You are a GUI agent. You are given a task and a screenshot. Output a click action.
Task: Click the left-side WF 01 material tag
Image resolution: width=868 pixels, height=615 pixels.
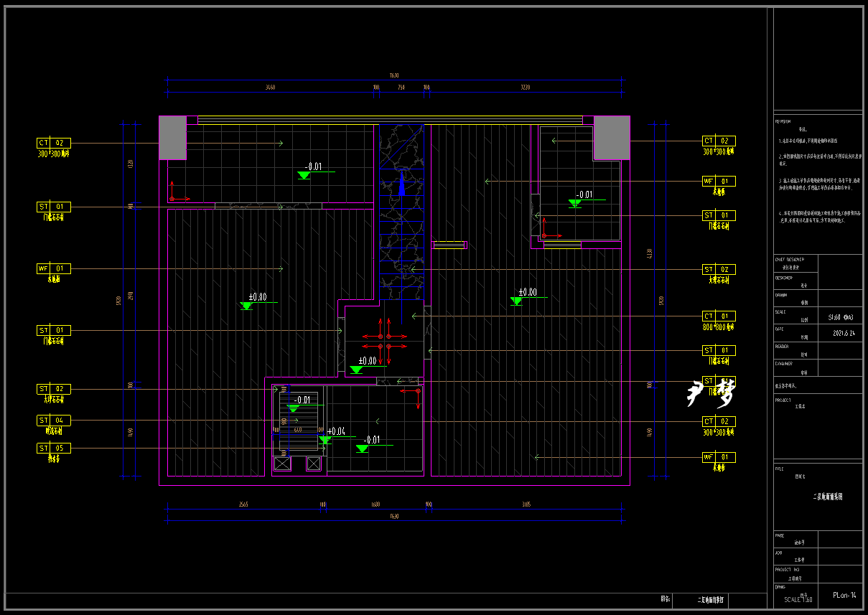(x=54, y=268)
